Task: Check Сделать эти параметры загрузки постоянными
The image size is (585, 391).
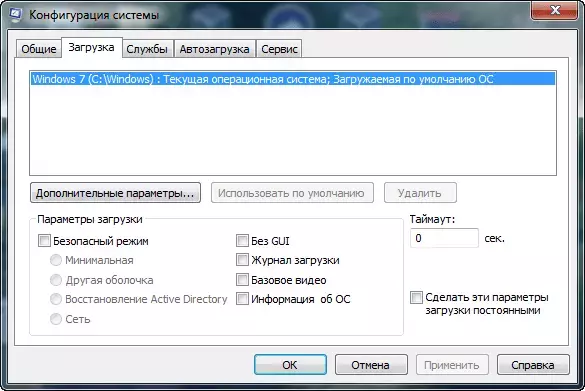Action: click(416, 297)
